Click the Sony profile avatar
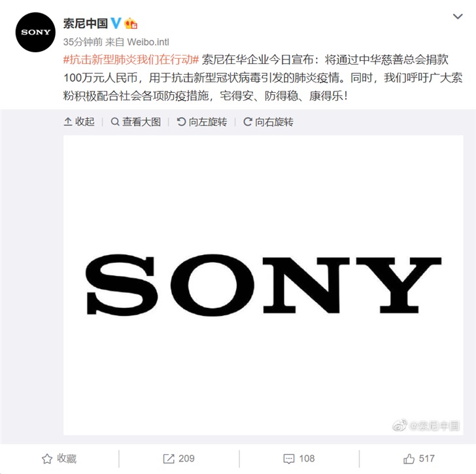 [35, 32]
